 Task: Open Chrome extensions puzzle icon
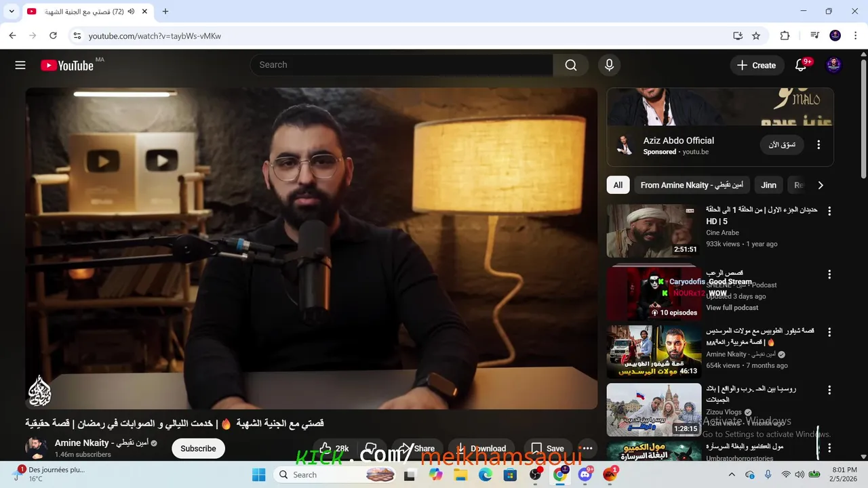(x=785, y=36)
